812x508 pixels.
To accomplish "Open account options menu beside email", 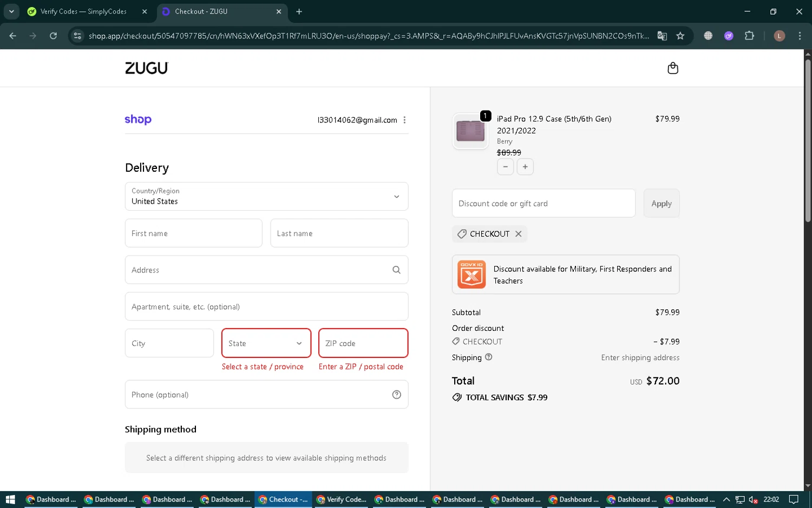I will [x=404, y=120].
